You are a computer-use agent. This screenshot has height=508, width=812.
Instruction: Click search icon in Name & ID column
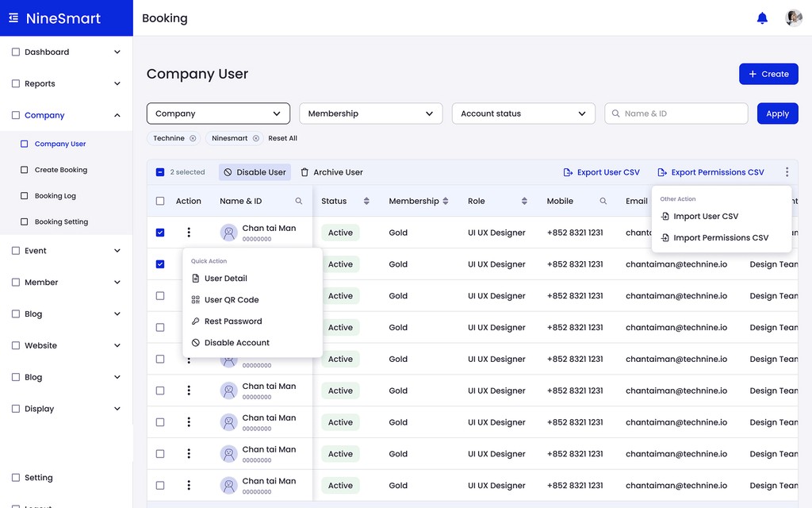click(299, 202)
